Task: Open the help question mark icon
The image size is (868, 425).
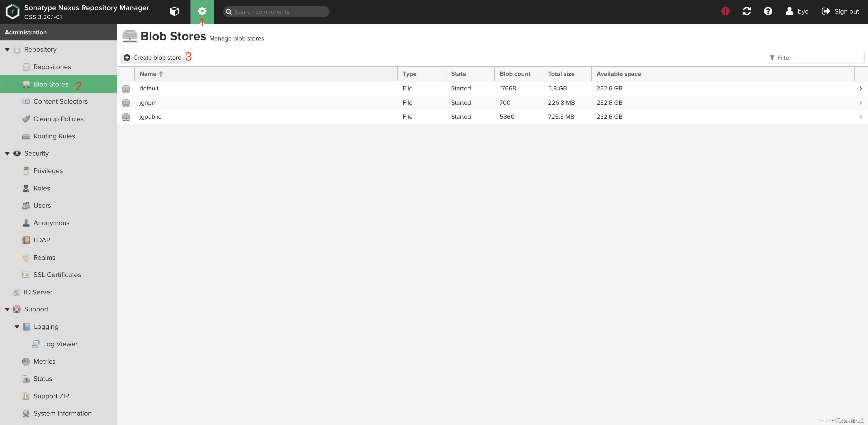Action: point(768,11)
